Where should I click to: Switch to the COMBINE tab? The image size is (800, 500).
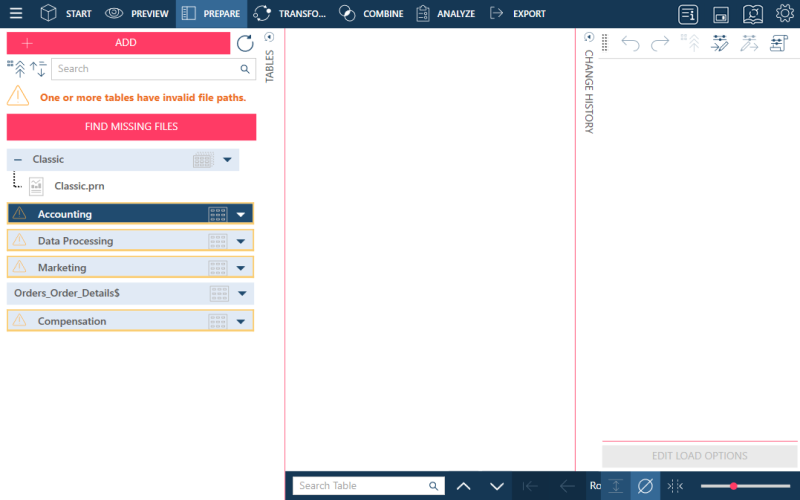click(371, 13)
